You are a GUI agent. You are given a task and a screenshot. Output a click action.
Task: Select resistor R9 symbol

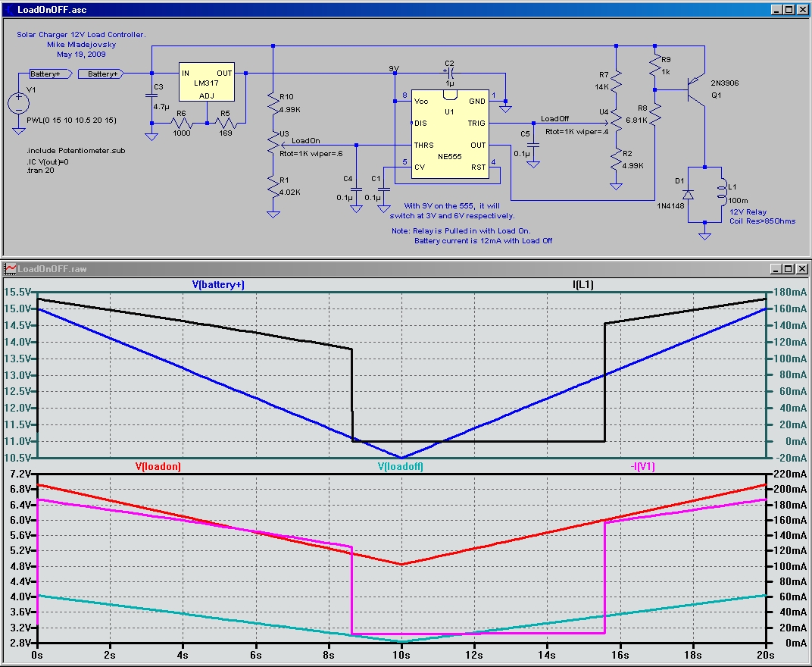pos(654,64)
